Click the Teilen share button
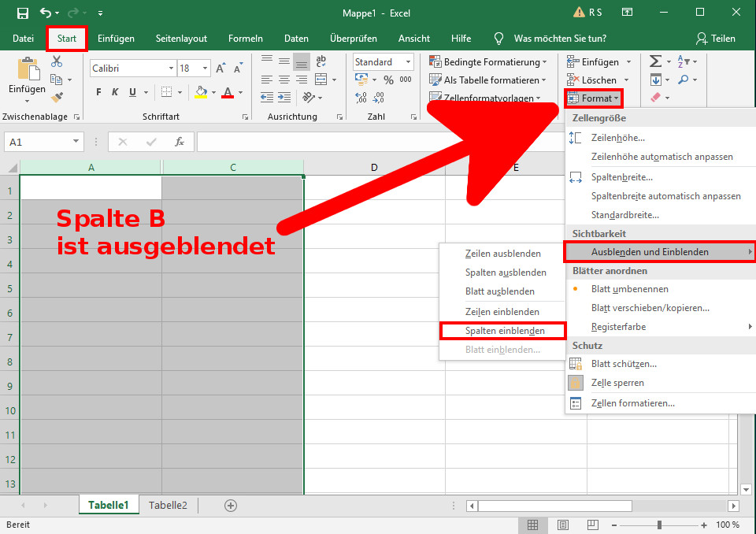The width and height of the screenshot is (756, 534). [716, 39]
